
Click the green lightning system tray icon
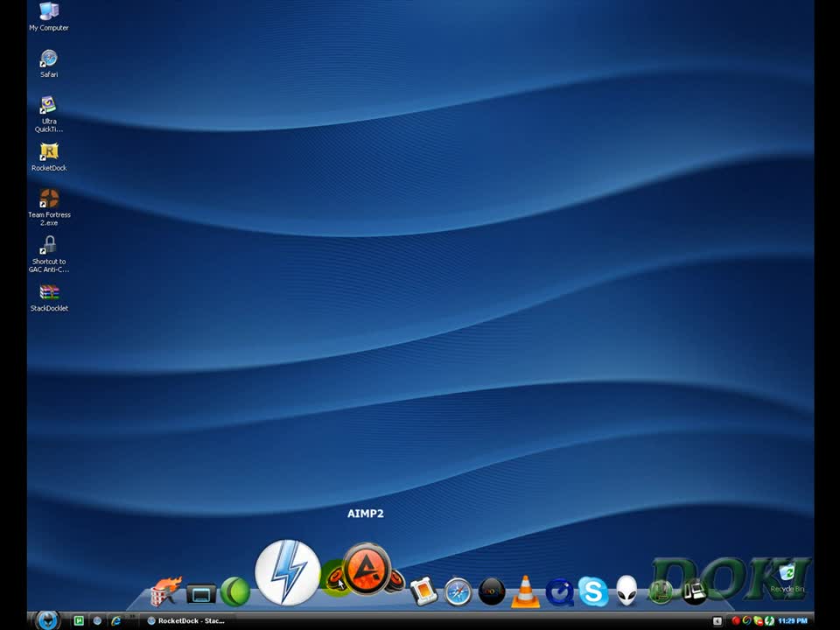point(769,621)
